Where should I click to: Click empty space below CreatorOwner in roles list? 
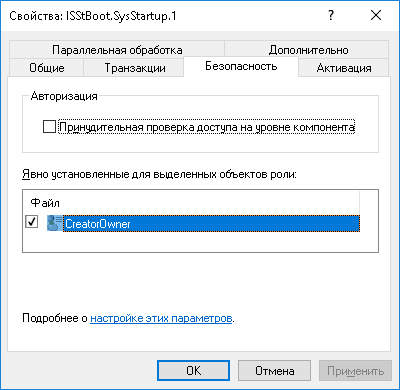coord(200,242)
